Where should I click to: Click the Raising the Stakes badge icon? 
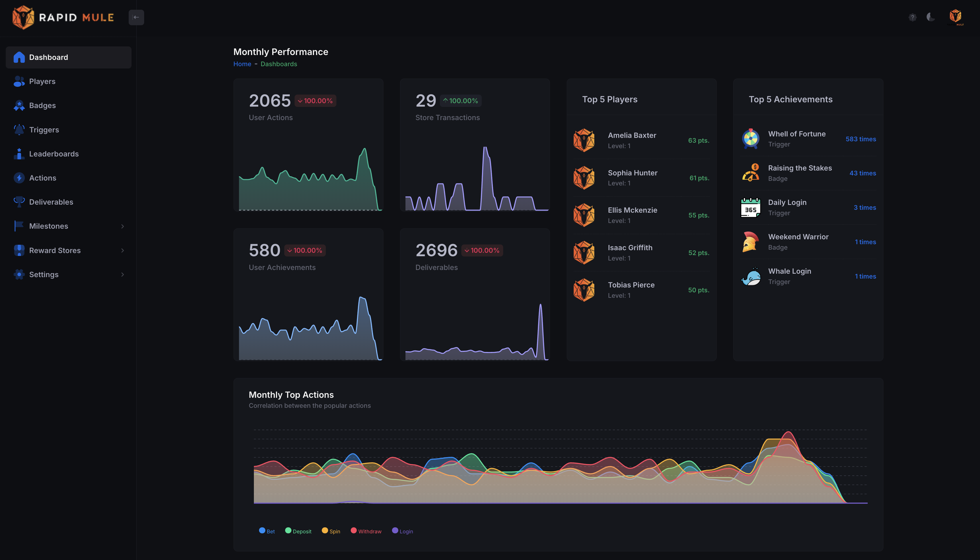pos(750,173)
